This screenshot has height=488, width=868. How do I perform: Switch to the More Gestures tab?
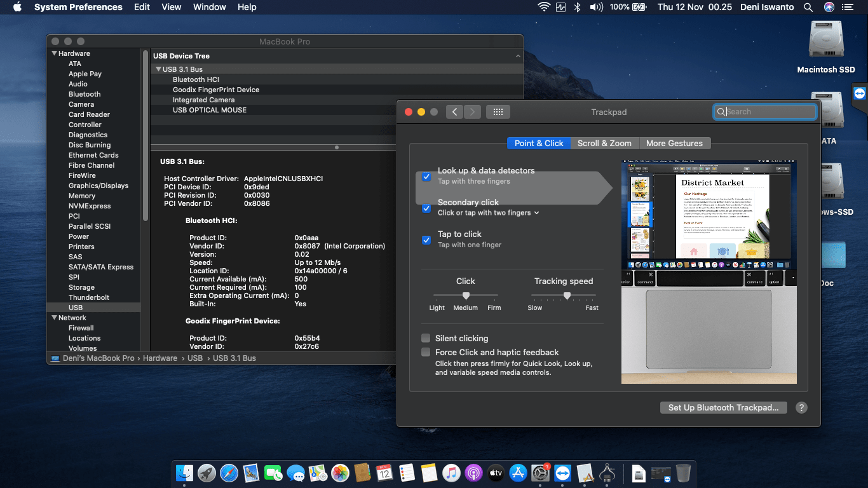[674, 143]
